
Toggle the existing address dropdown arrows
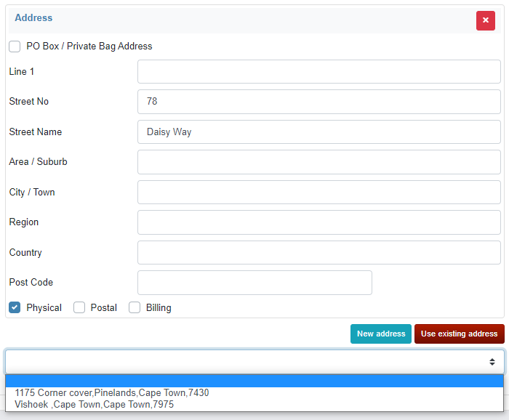click(492, 362)
